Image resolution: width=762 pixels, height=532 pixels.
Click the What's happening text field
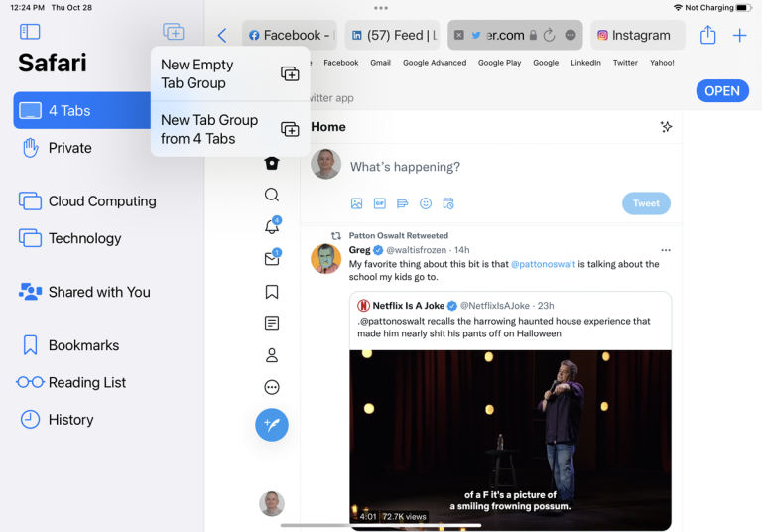tap(496, 167)
